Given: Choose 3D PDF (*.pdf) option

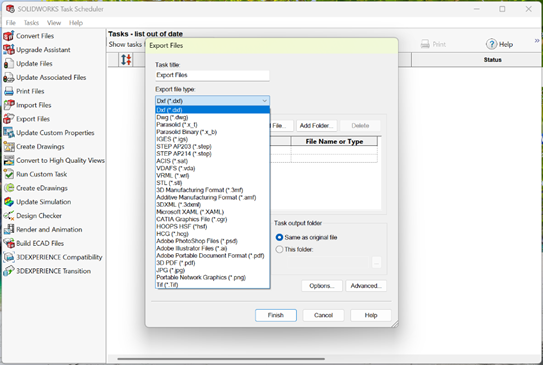Looking at the screenshot, I should [213, 263].
